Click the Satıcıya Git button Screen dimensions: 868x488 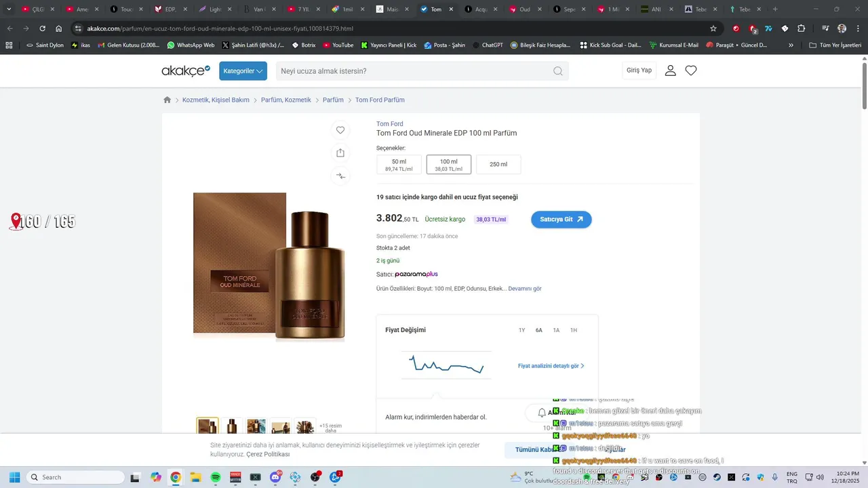(x=561, y=220)
